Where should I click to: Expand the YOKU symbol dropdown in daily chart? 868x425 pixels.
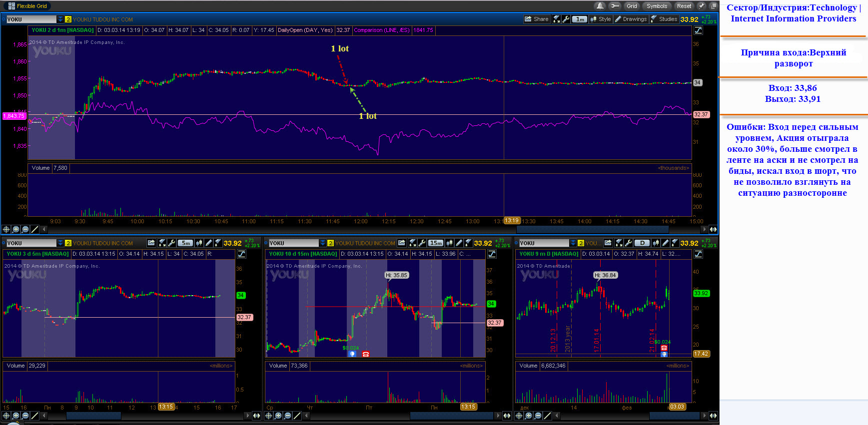(x=573, y=243)
